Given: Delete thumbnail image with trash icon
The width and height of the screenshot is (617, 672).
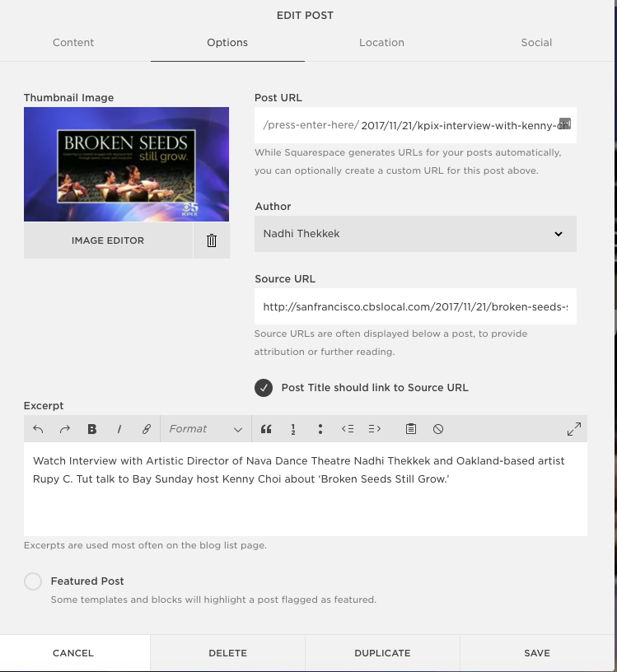Looking at the screenshot, I should point(212,240).
